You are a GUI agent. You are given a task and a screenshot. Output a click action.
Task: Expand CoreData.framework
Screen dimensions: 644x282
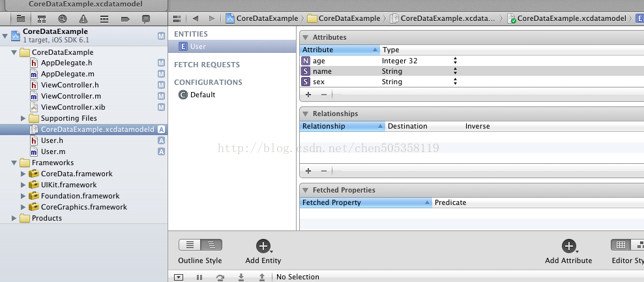pyautogui.click(x=23, y=174)
